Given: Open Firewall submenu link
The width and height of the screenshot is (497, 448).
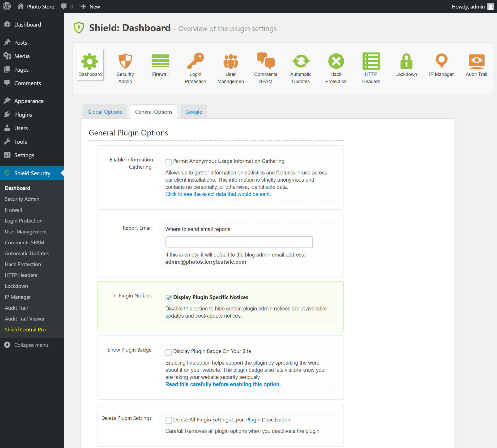Looking at the screenshot, I should point(13,210).
